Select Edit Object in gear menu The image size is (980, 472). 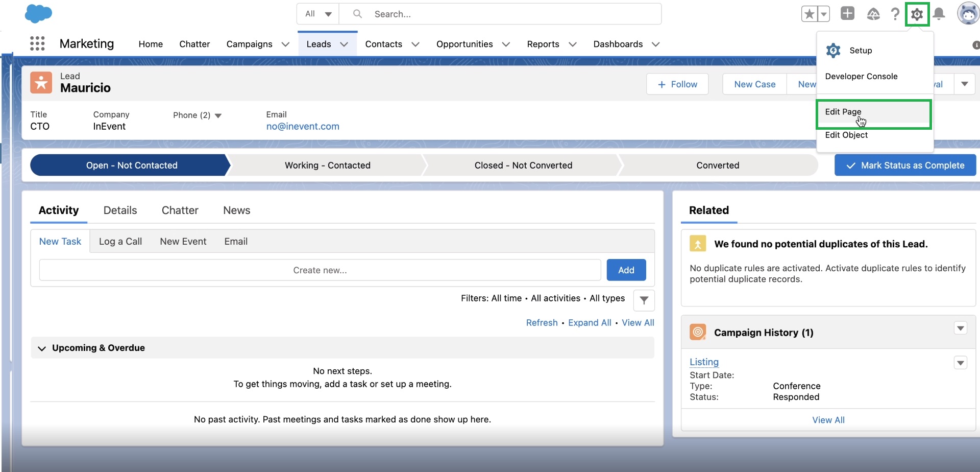coord(875,135)
